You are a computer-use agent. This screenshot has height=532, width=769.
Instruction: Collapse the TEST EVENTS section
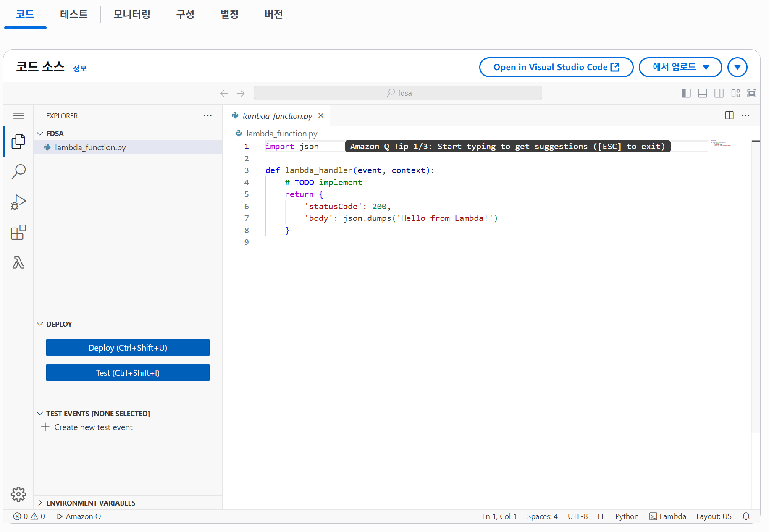(128, 414)
